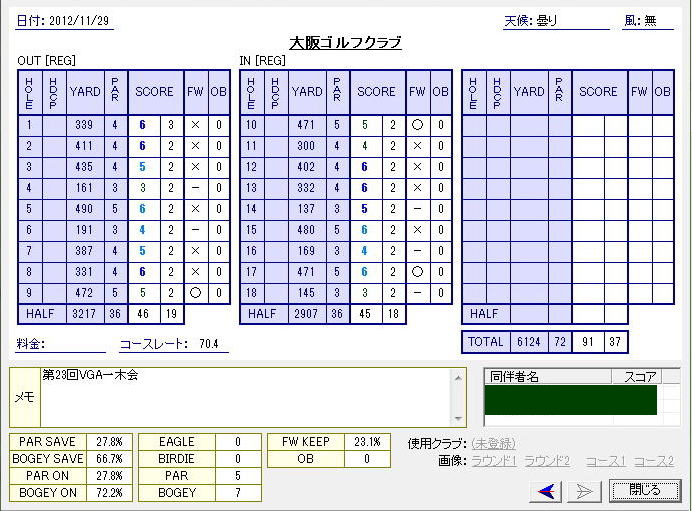Click hole 1 score cell 6
The image size is (692, 511).
pyautogui.click(x=143, y=125)
